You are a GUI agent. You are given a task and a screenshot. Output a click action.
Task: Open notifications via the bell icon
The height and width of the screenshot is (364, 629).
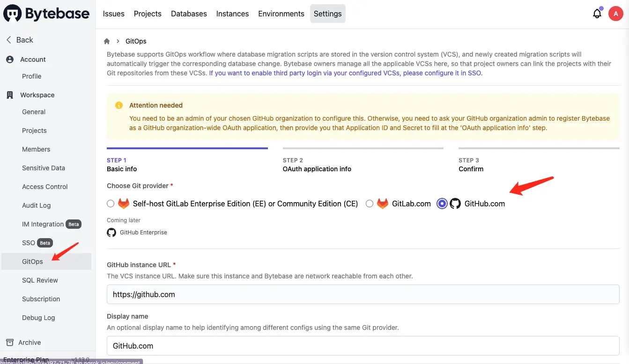point(597,14)
